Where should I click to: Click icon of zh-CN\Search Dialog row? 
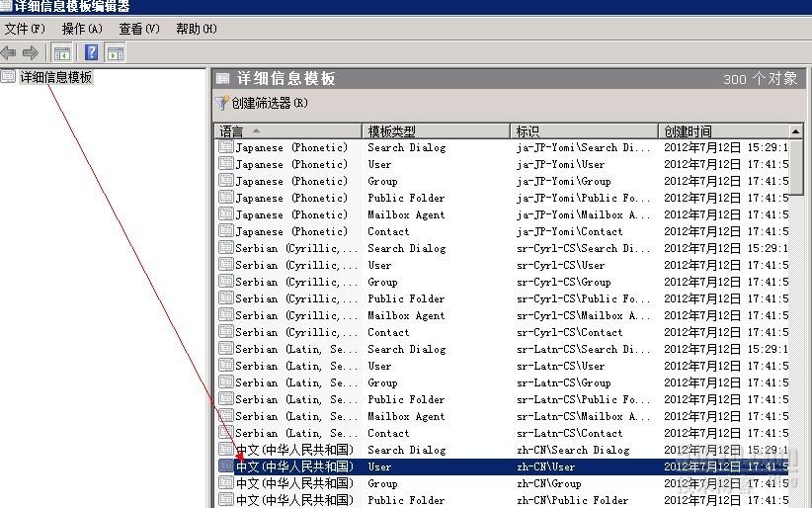coord(225,449)
